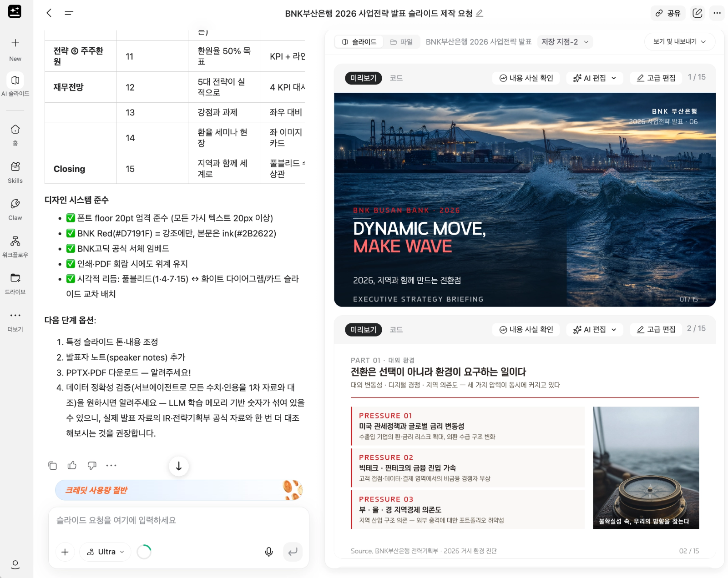Click 내용 사실 확인 for slide 2

point(526,330)
